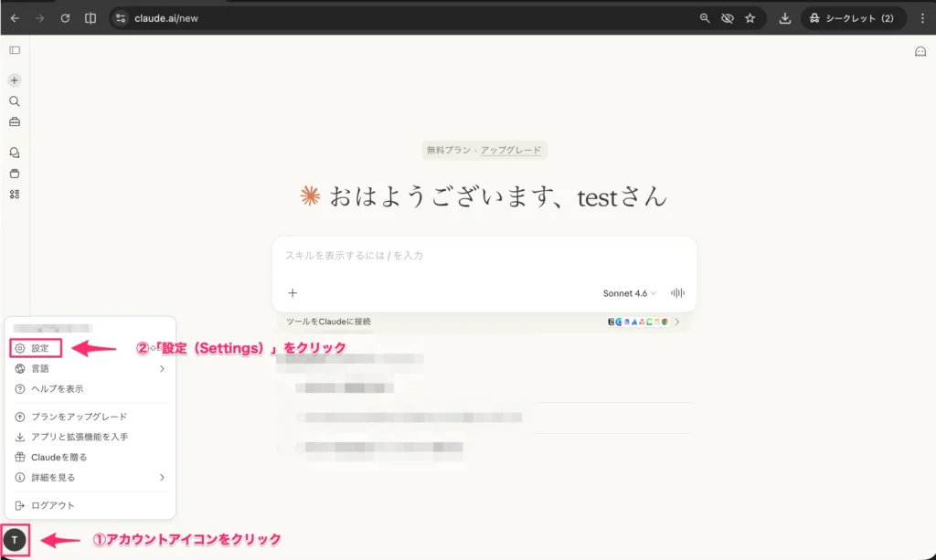The height and width of the screenshot is (560, 936).
Task: Open a new chat with the plus sidebar icon
Action: pyautogui.click(x=14, y=80)
